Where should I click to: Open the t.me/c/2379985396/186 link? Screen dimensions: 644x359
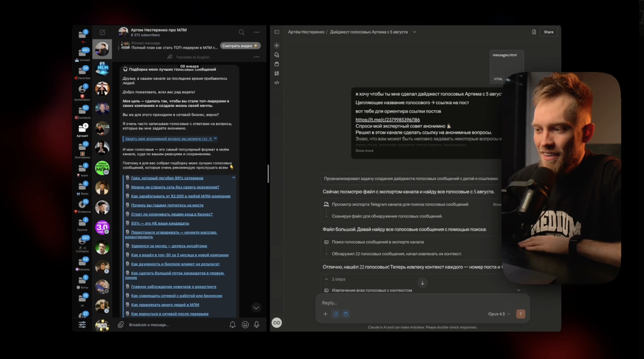(x=387, y=120)
